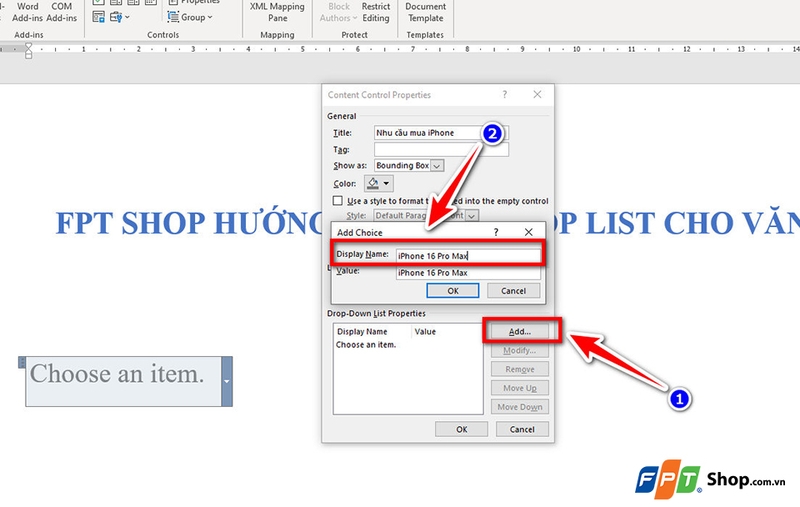Open the document's drop-down control arrow
Image resolution: width=800 pixels, height=507 pixels.
pyautogui.click(x=227, y=381)
